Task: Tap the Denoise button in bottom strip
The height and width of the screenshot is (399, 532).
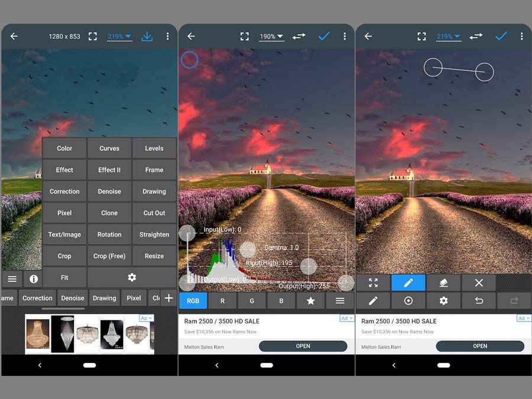Action: [x=73, y=298]
